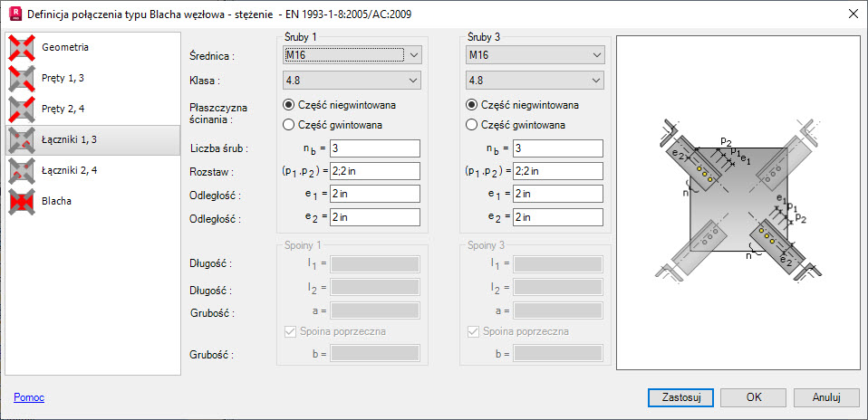Click the Śruby 1 Liczba śrub field
The height and width of the screenshot is (420, 868).
[374, 148]
